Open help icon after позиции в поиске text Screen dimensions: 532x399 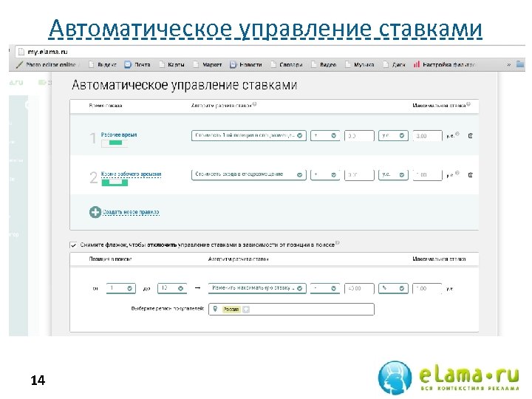338,243
